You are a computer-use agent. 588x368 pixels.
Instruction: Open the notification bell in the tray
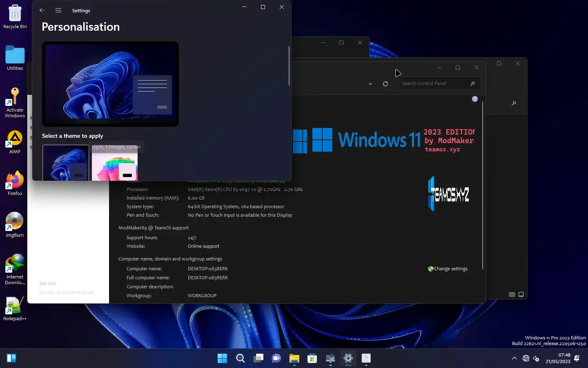tap(577, 358)
